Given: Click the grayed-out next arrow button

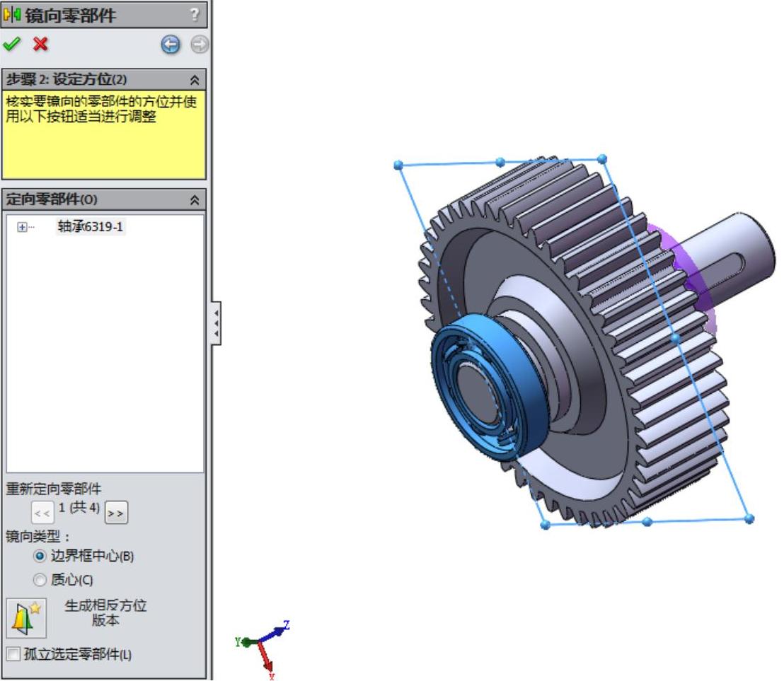Looking at the screenshot, I should click(x=200, y=45).
